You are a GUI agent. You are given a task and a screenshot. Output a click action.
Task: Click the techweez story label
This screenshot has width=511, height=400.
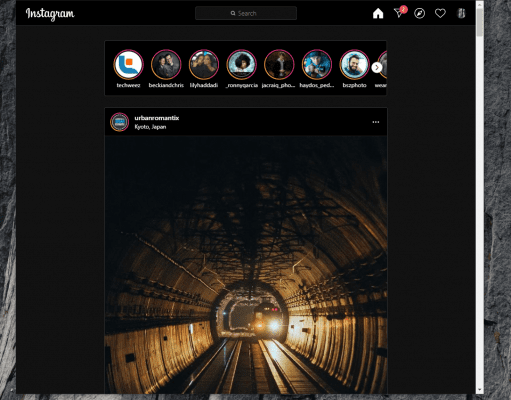coord(128,85)
